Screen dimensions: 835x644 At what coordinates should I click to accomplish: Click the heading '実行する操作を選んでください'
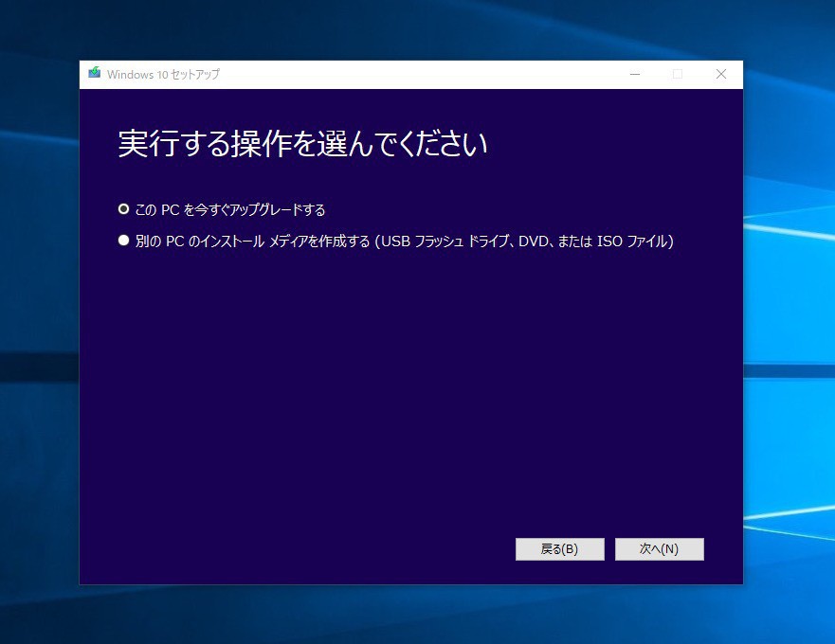tap(302, 144)
